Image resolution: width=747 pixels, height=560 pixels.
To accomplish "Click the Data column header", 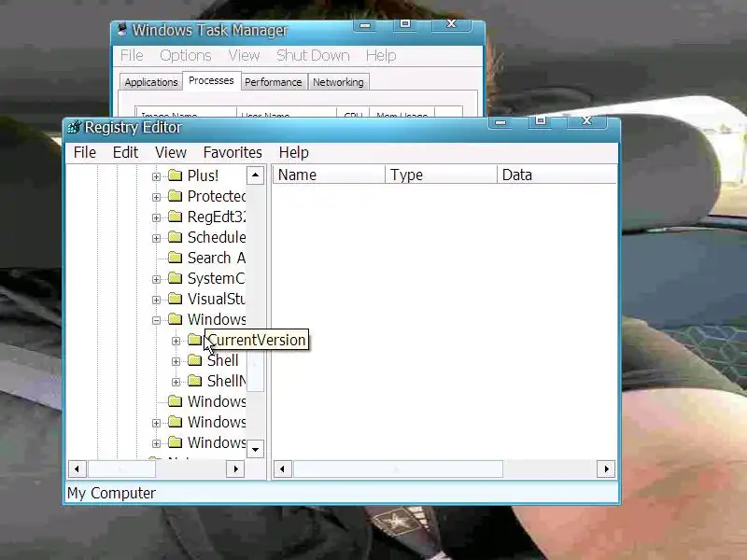I will (557, 175).
